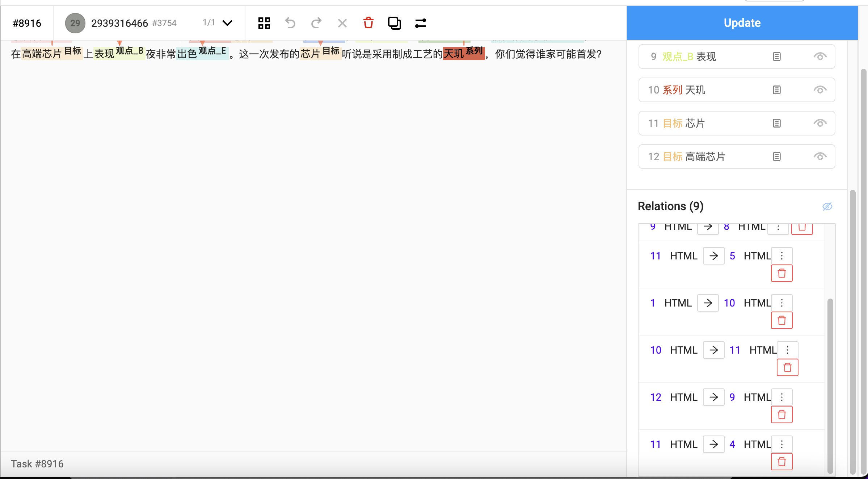Open the three-dot menu on relation 11 to 5
The height and width of the screenshot is (479, 868).
tap(781, 255)
